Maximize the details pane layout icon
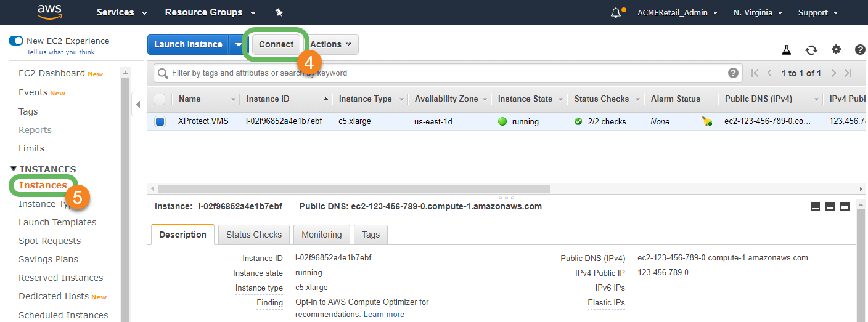868x322 pixels. [x=845, y=206]
